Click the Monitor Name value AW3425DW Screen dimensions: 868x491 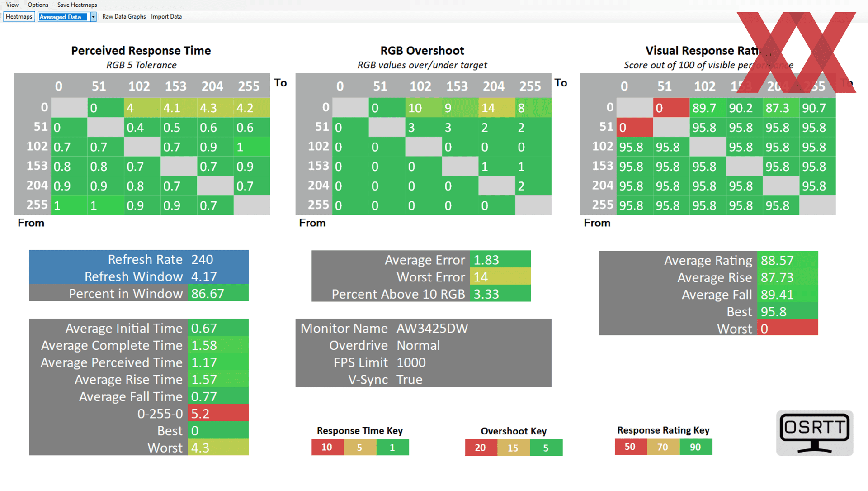[x=432, y=328]
